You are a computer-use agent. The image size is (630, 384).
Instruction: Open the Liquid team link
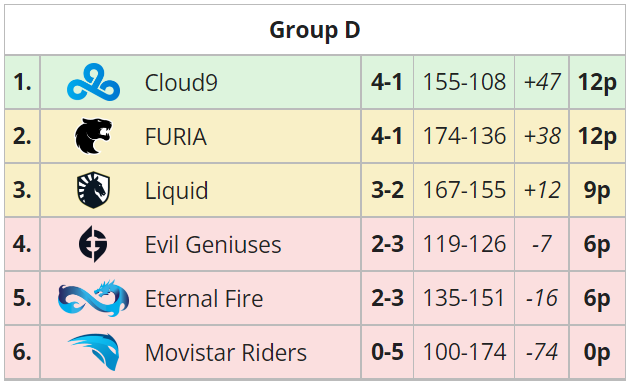pos(176,190)
